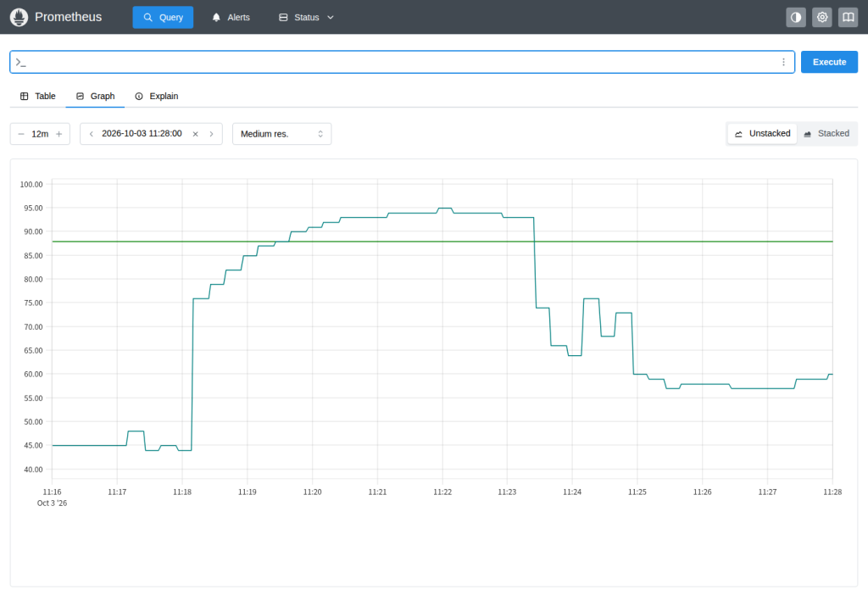Open the Alerts page

[x=231, y=17]
